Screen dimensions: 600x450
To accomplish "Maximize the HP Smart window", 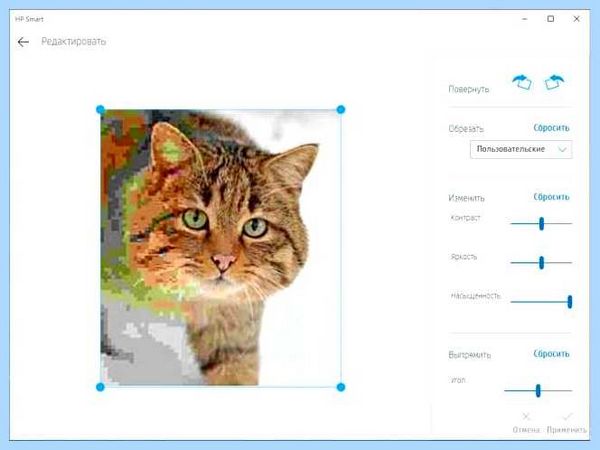I will (551, 19).
